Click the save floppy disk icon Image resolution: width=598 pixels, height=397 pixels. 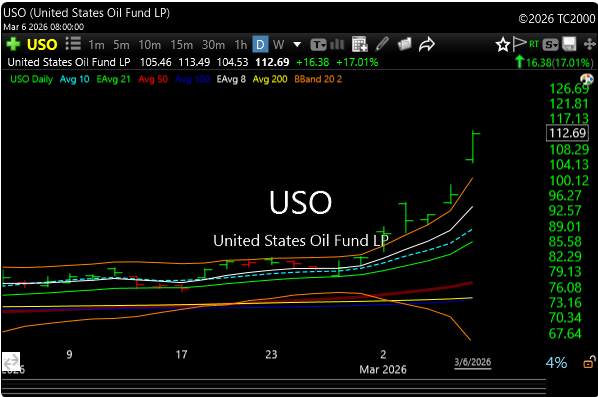569,45
